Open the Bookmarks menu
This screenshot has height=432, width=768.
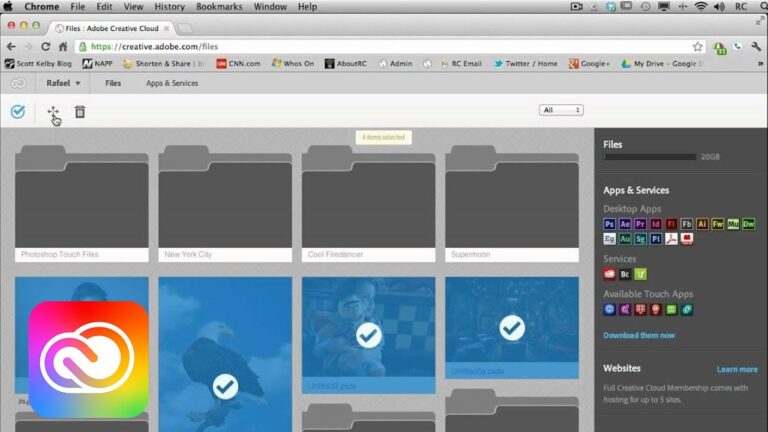click(219, 7)
